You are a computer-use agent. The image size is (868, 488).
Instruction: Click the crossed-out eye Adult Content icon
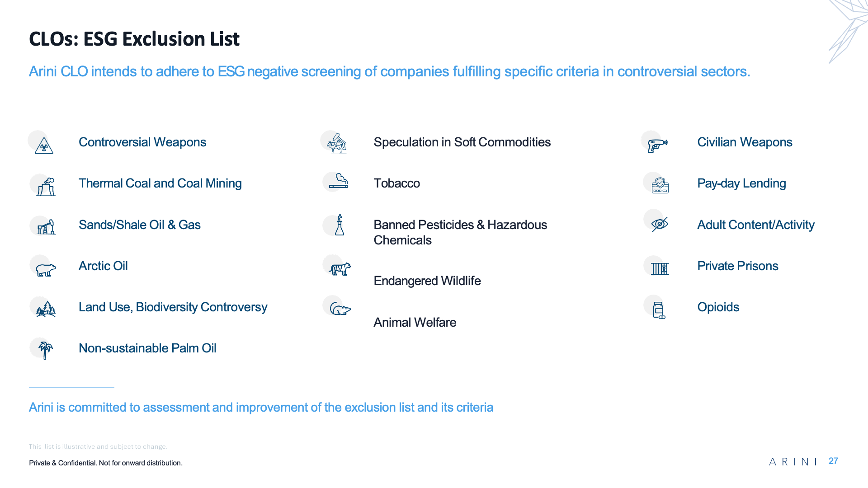coord(660,224)
